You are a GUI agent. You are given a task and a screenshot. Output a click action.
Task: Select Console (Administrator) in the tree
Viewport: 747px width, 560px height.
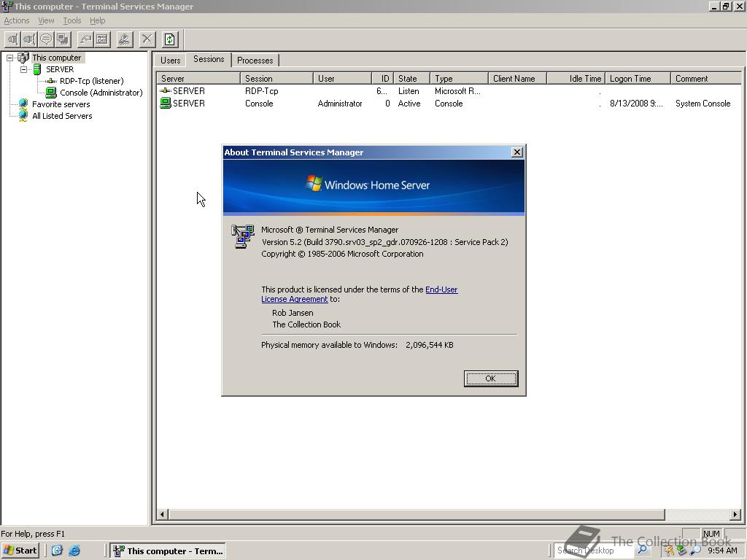[101, 93]
